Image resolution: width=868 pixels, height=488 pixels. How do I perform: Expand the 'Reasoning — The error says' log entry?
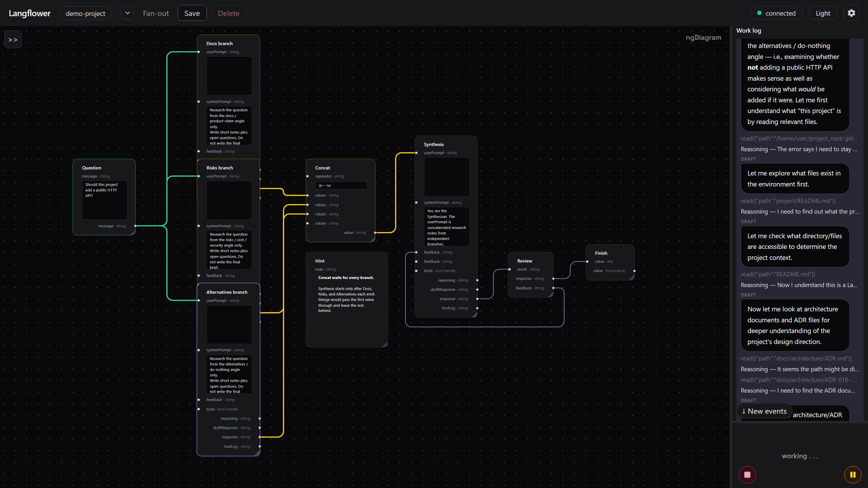(x=799, y=149)
